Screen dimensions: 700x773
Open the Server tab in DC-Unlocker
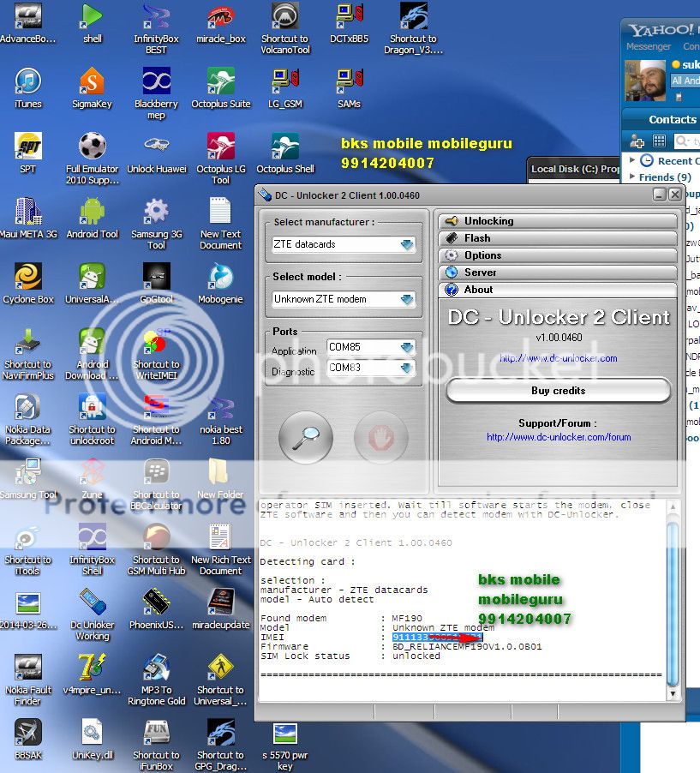(558, 273)
